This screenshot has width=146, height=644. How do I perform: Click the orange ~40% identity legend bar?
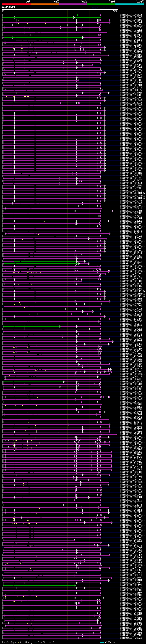[x=45, y=4]
